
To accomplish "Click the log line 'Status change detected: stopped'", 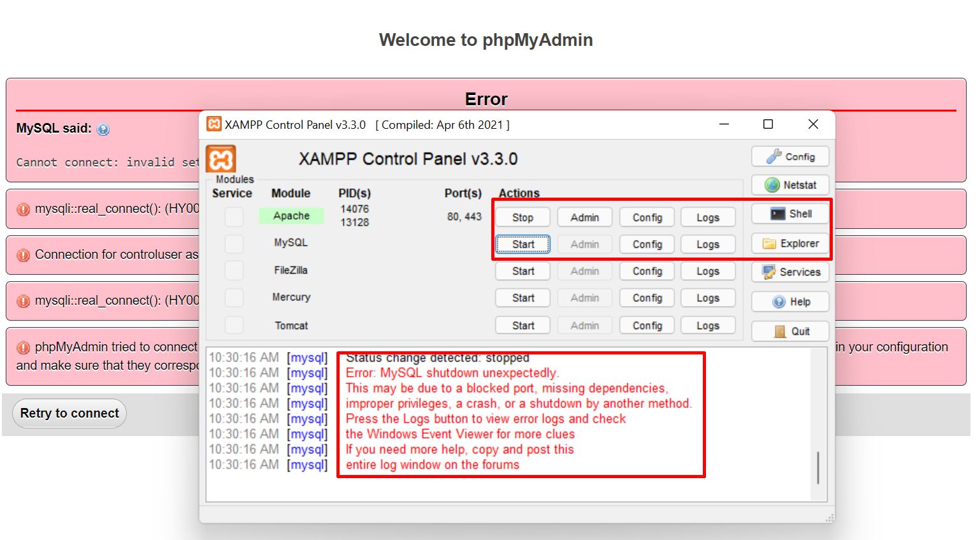I will point(438,358).
